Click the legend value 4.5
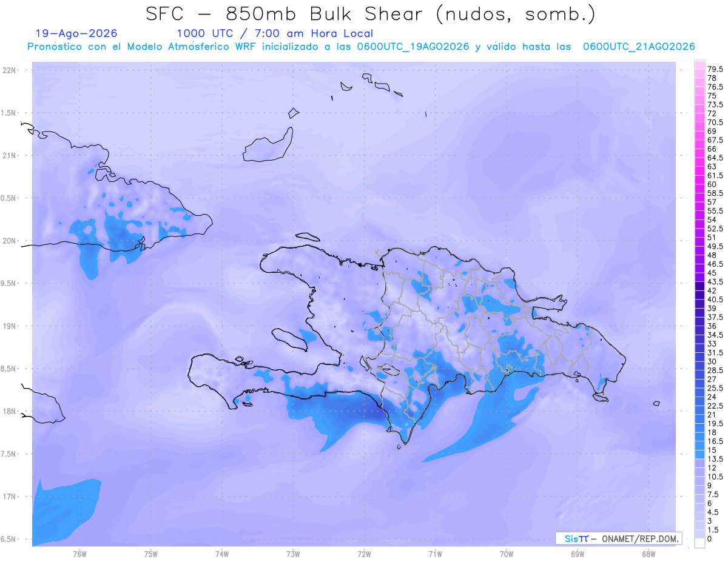Viewport: 728px width, 562px height. [x=713, y=511]
